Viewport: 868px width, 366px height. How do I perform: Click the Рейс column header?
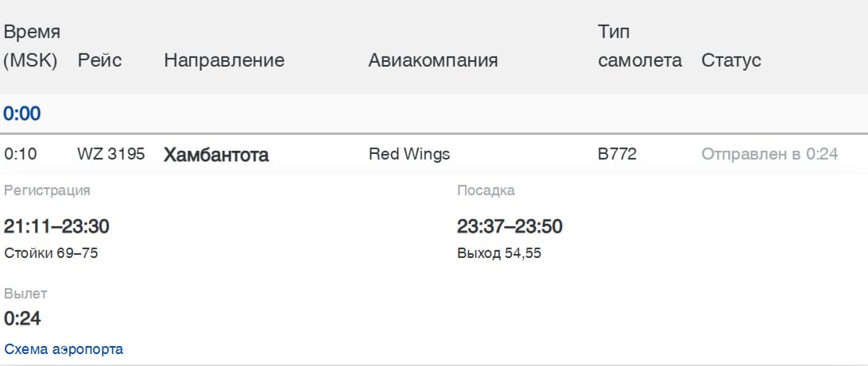pyautogui.click(x=99, y=61)
